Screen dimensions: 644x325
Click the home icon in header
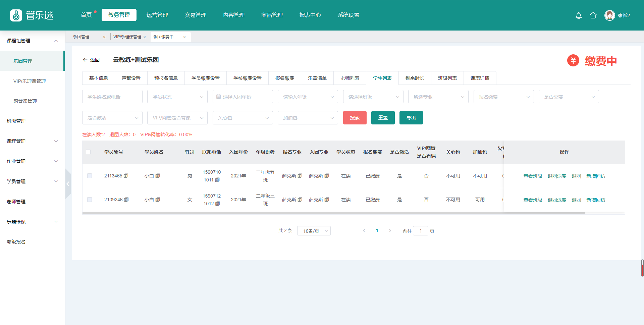click(x=593, y=15)
